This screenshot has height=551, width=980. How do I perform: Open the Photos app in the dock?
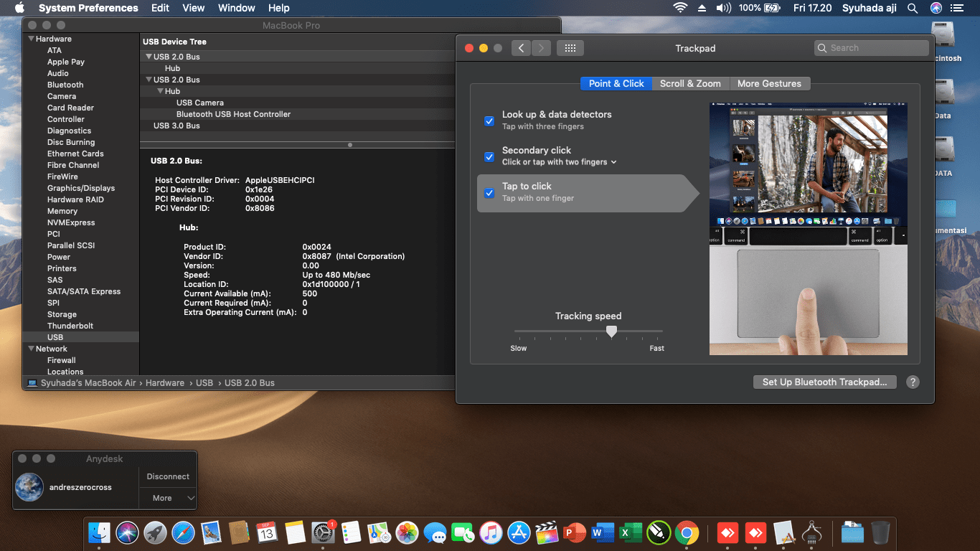407,533
